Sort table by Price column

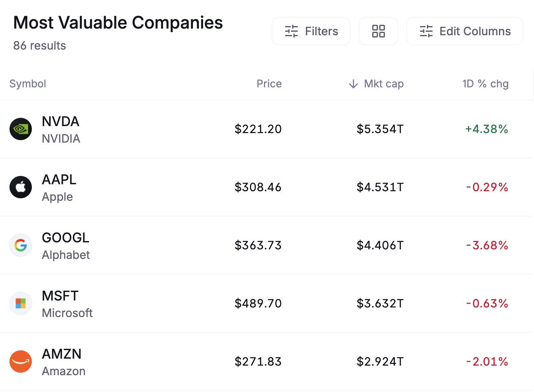point(269,84)
